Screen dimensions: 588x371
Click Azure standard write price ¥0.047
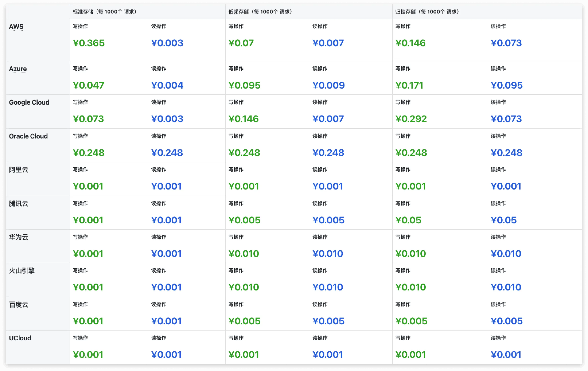click(x=88, y=85)
